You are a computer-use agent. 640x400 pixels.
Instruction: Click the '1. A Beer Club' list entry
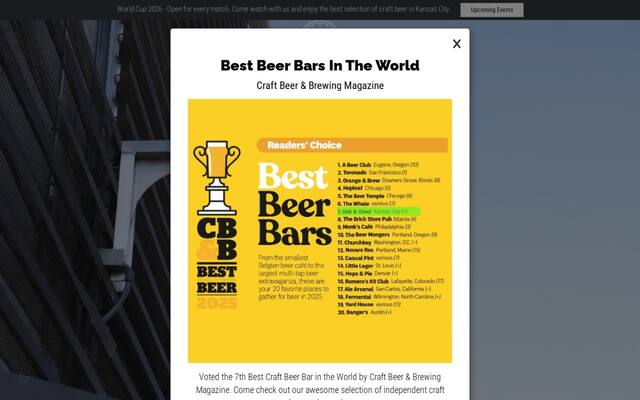378,165
